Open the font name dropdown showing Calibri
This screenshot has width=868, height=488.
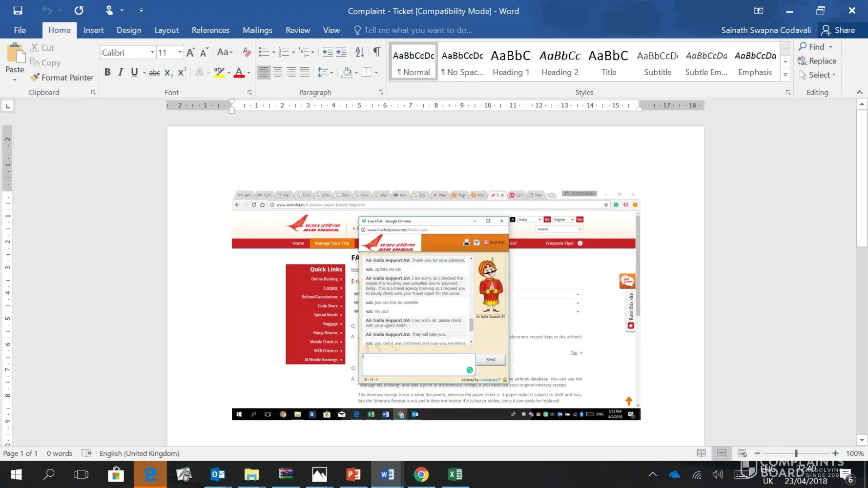click(x=152, y=52)
